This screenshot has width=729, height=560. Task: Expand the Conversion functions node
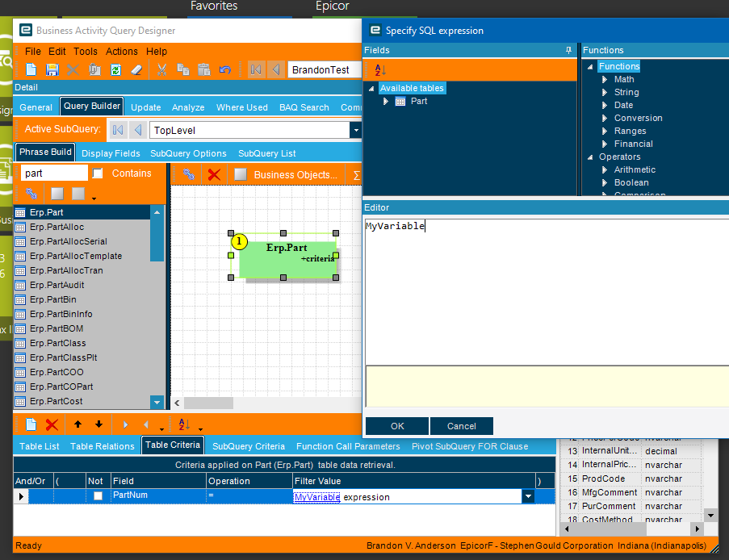pos(605,118)
